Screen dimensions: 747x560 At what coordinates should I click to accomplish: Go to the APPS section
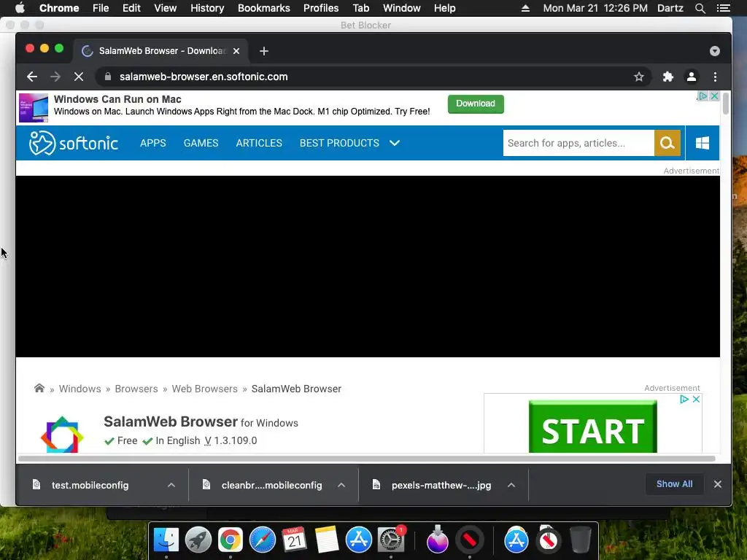click(153, 143)
